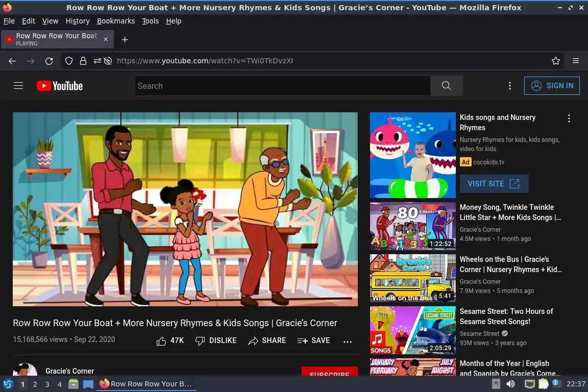This screenshot has width=588, height=392.
Task: Switch to workspace 2 in taskbar
Action: pyautogui.click(x=35, y=384)
